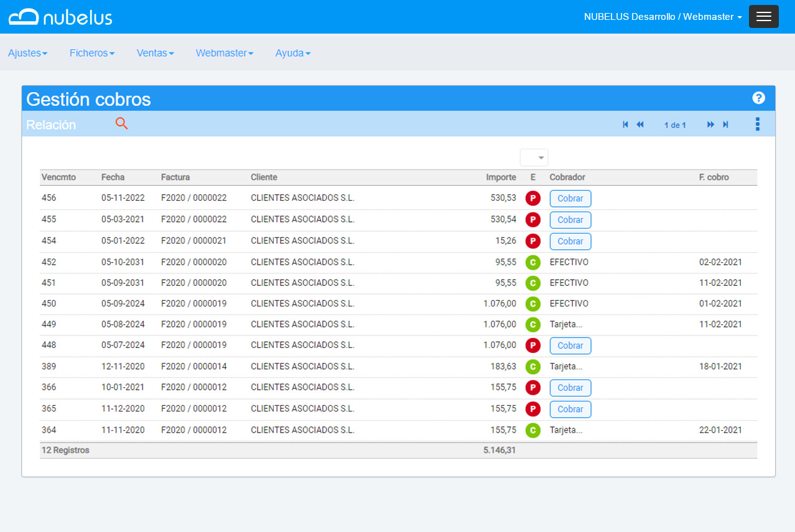Click Cobrar button for vencimiento 448
This screenshot has width=795, height=532.
pos(570,346)
